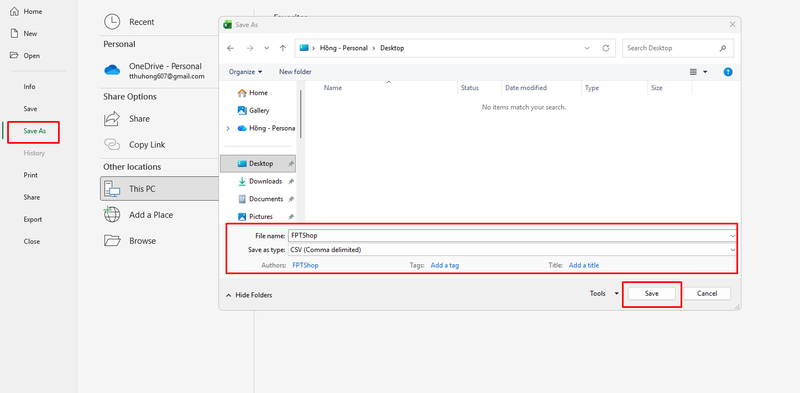Open the Organize dropdown

pyautogui.click(x=245, y=72)
